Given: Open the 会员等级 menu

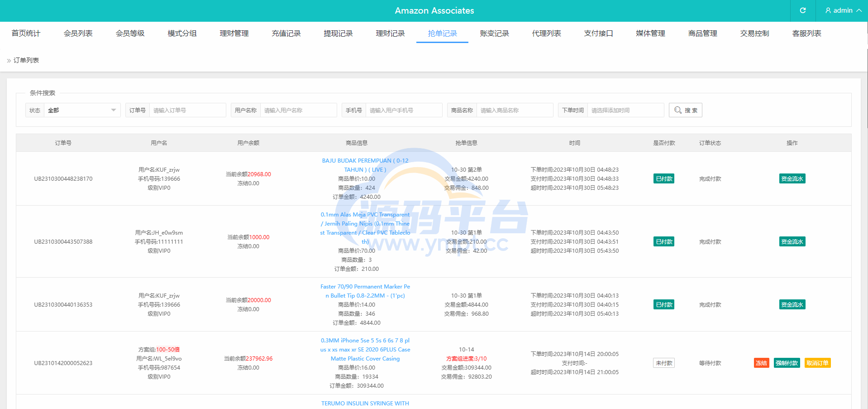Looking at the screenshot, I should tap(130, 34).
